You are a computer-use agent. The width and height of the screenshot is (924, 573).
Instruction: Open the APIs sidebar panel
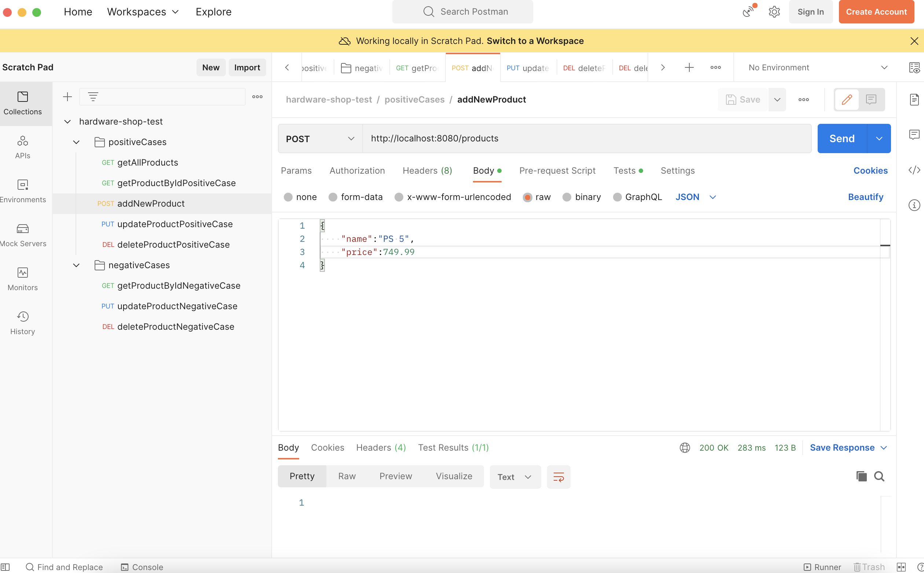(23, 147)
